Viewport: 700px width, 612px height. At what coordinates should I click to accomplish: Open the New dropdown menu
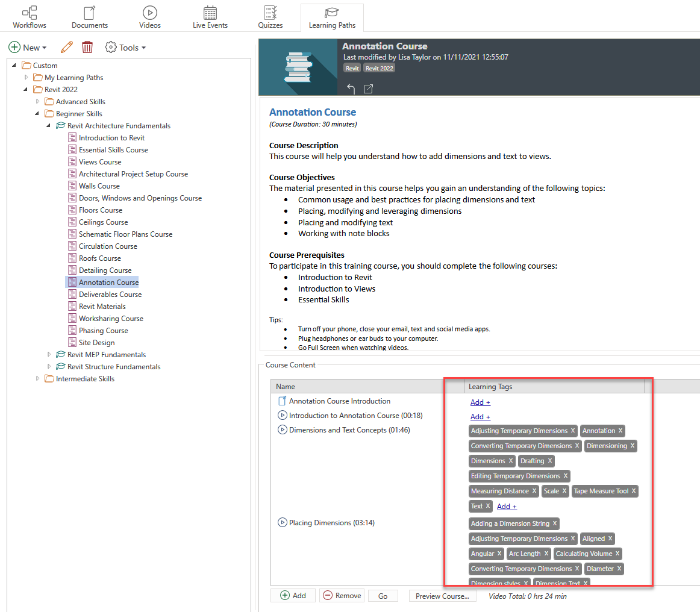click(28, 47)
